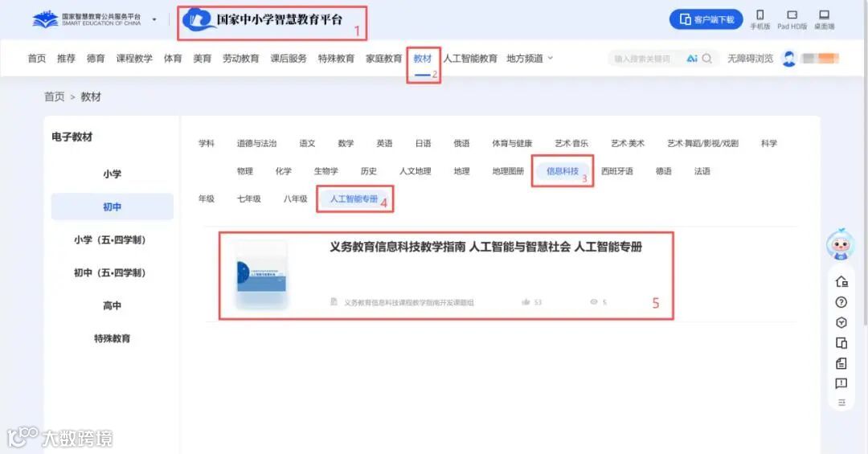
Task: Filter by subject 科学
Action: [769, 143]
